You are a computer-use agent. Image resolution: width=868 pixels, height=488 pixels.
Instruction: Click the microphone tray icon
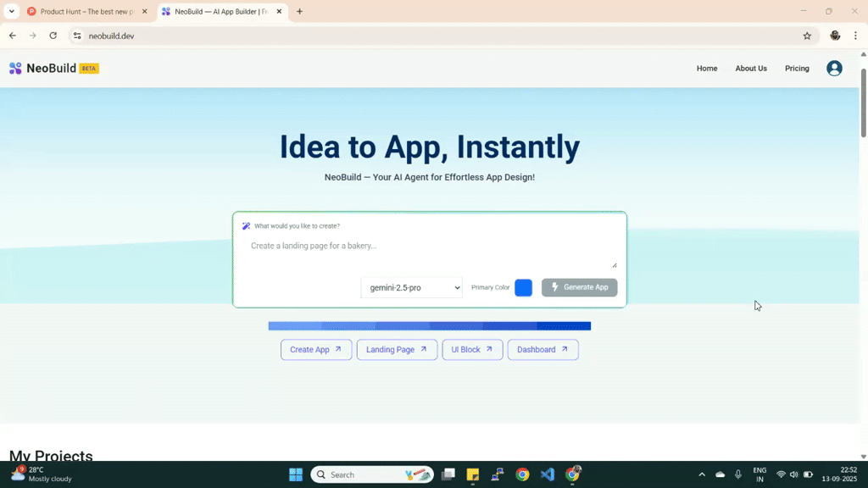pos(738,474)
